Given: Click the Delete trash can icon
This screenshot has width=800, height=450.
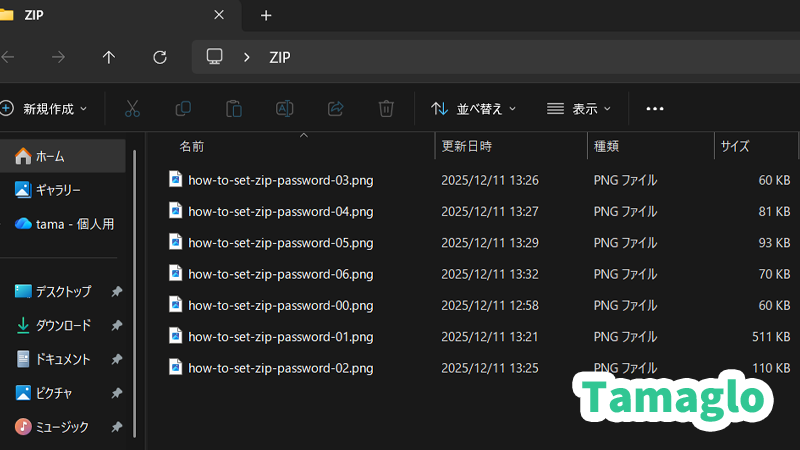Looking at the screenshot, I should click(x=387, y=108).
